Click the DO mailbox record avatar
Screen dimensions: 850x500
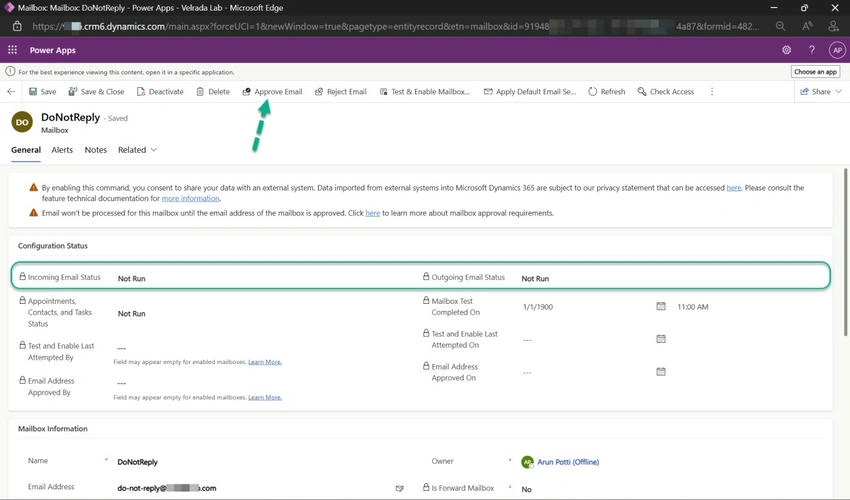pyautogui.click(x=22, y=122)
